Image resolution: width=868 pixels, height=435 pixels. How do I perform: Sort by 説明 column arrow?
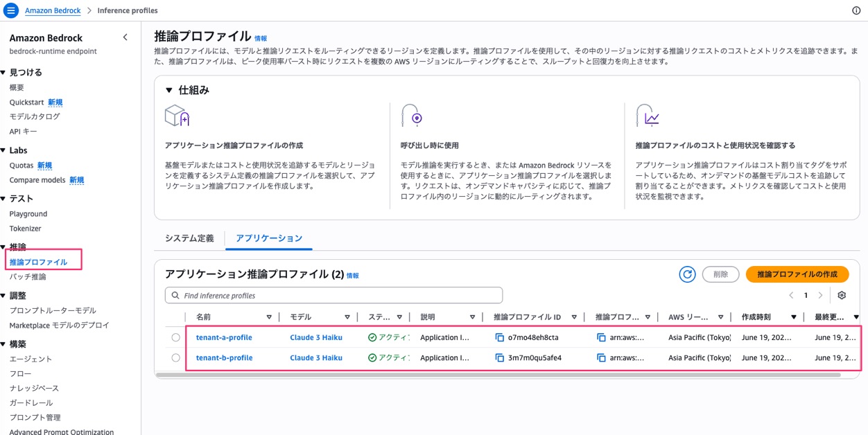472,317
